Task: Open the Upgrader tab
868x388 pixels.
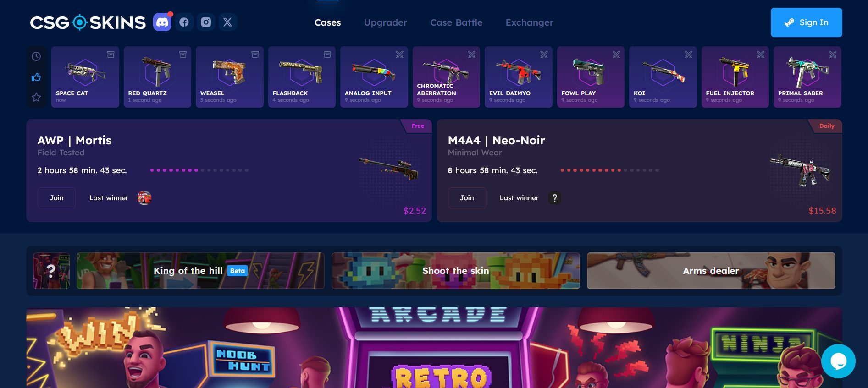Action: [385, 22]
